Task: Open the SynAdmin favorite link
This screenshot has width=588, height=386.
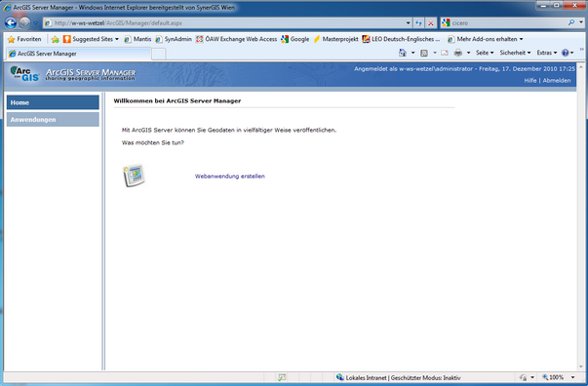Action: (x=174, y=39)
